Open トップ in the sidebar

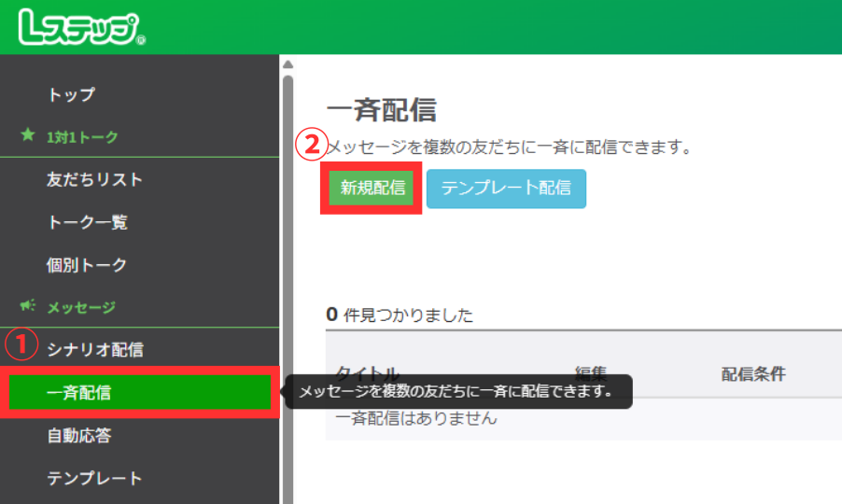coord(71,94)
